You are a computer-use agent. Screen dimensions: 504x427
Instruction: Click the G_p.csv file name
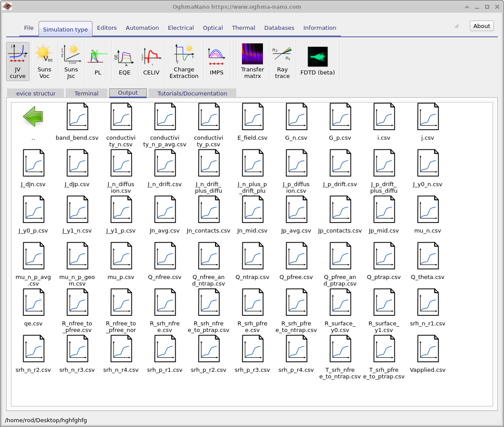pyautogui.click(x=340, y=138)
